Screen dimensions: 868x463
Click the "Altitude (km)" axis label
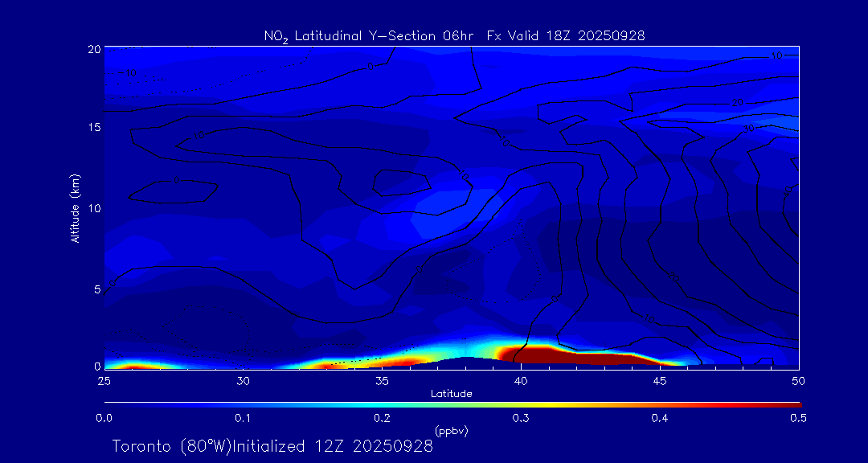[x=75, y=209]
